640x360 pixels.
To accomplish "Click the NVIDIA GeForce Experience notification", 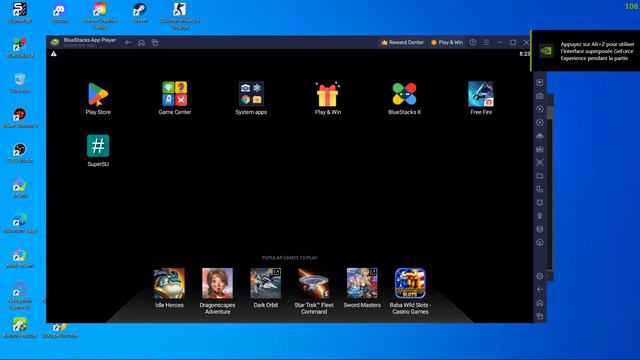I will pos(586,51).
